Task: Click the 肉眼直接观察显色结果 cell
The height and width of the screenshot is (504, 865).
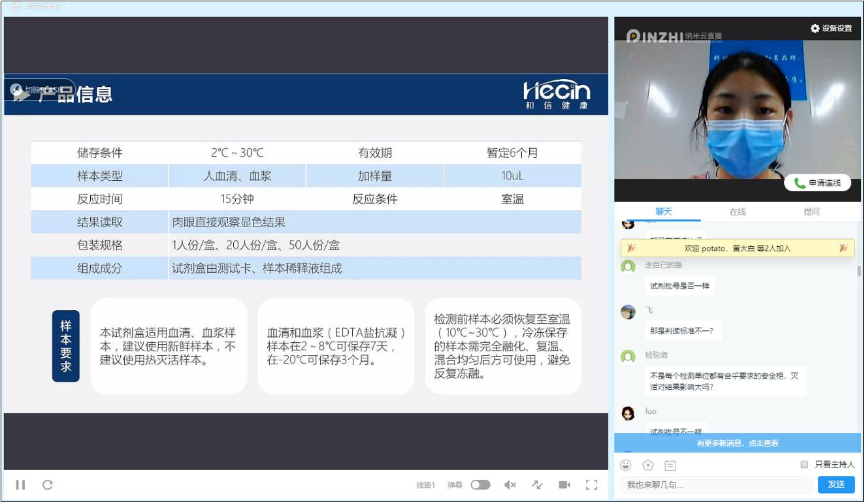Action: [x=375, y=222]
